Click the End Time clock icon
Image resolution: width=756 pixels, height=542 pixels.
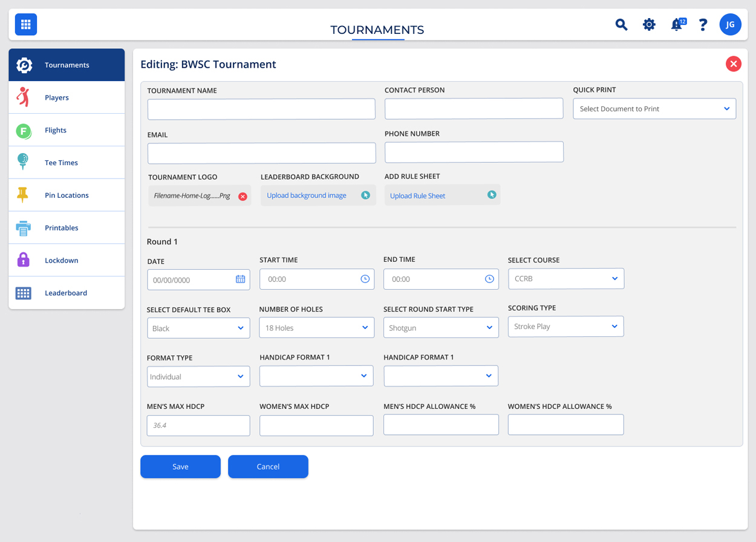[489, 279]
